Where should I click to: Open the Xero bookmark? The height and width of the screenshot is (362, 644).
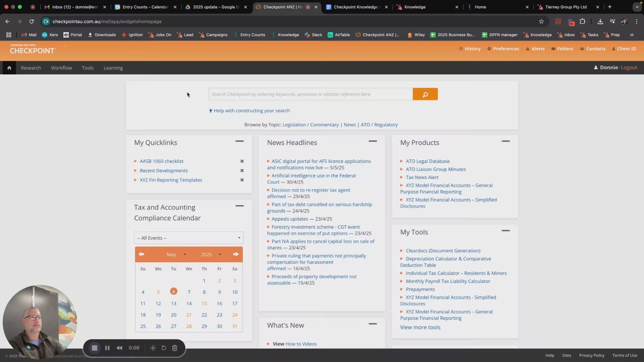coord(49,35)
